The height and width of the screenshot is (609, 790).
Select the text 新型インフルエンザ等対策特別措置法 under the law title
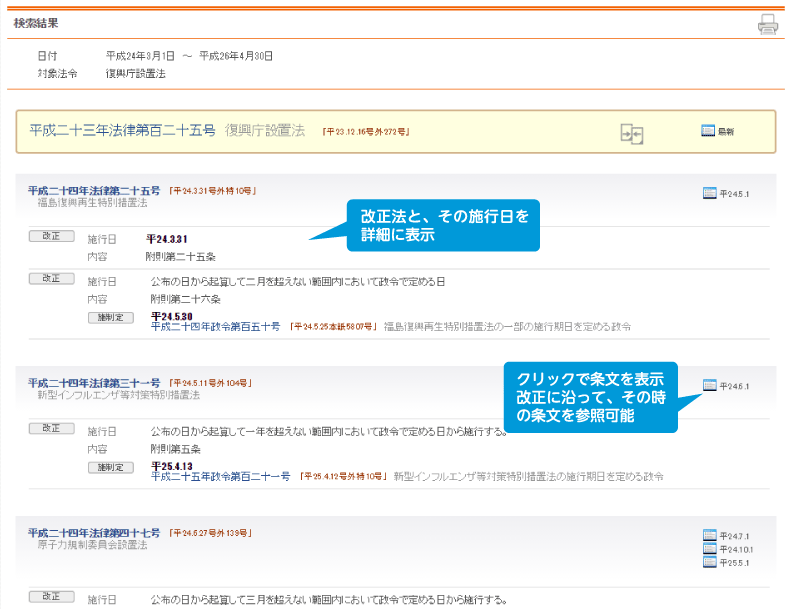point(119,395)
